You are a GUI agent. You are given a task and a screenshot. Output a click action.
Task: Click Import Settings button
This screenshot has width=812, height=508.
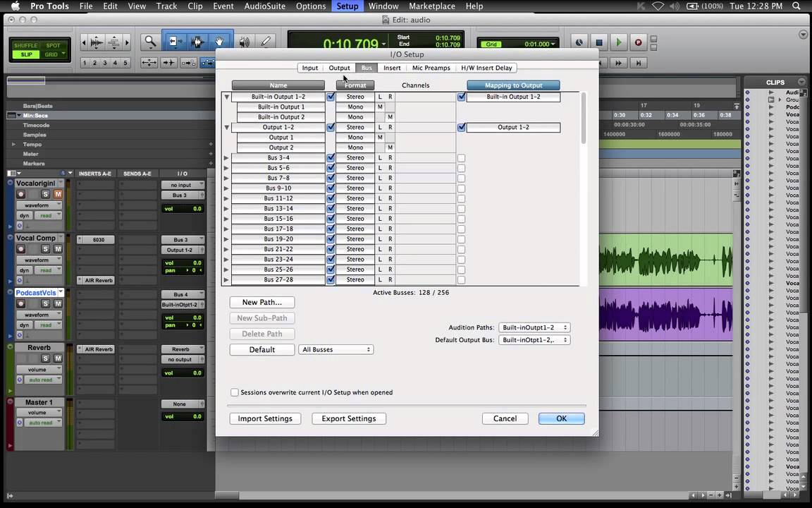265,418
